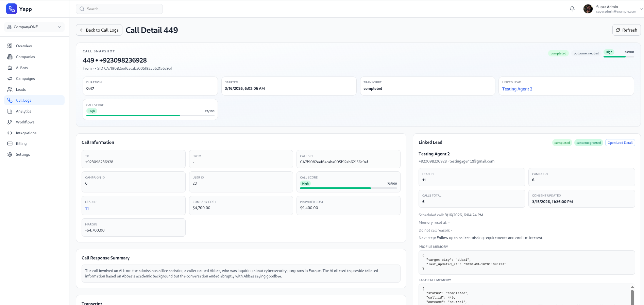The height and width of the screenshot is (305, 644).
Task: Click the Call Score progress bar under Duration
Action: click(150, 116)
